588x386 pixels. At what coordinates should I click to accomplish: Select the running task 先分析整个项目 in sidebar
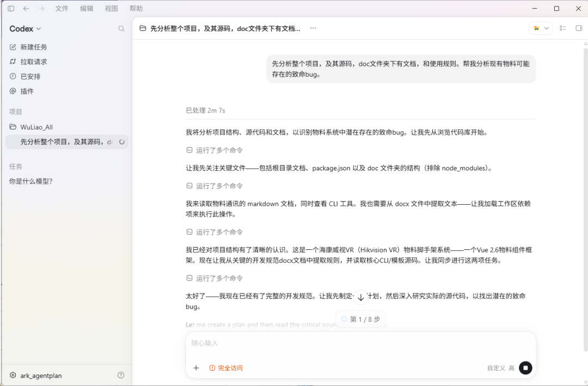(67, 142)
